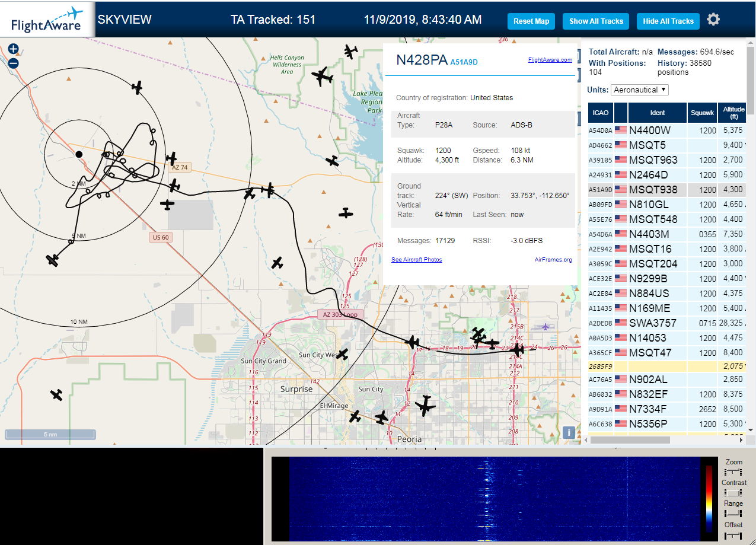Viewport: 756px width, 545px height.
Task: Sort the table by Altitude (ft) header
Action: (733, 113)
